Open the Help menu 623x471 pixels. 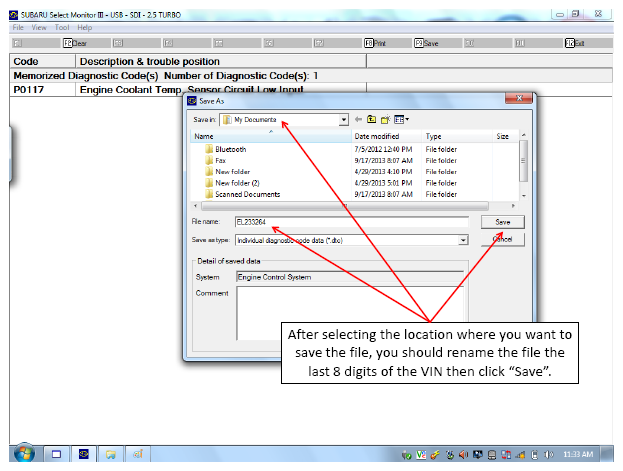point(85,27)
